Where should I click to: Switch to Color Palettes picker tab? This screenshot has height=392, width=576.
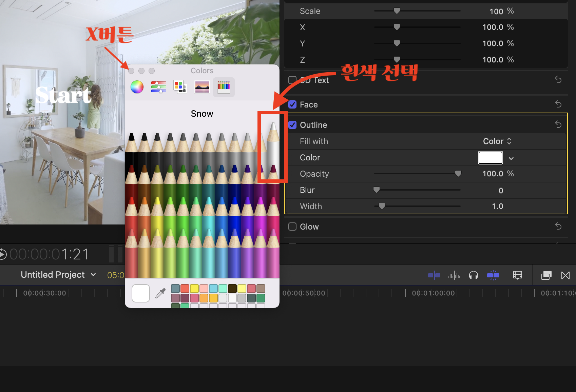point(180,87)
